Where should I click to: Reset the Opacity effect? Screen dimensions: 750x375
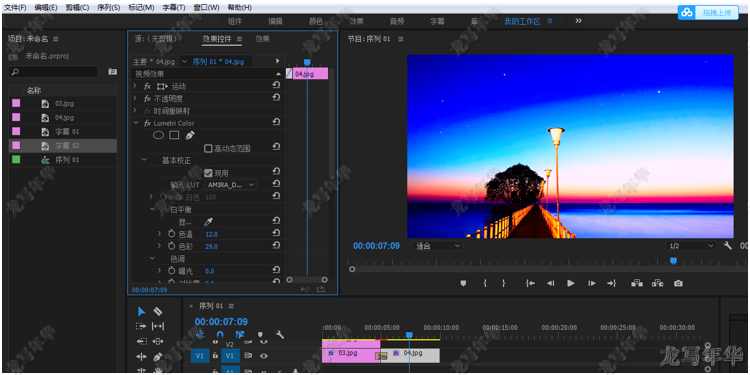276,98
